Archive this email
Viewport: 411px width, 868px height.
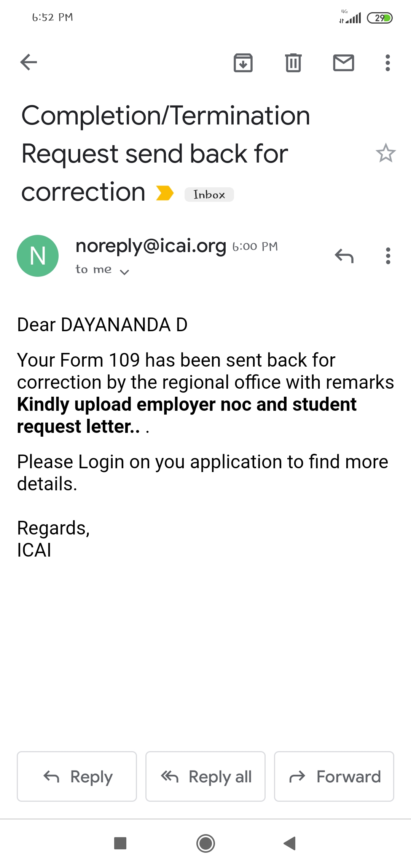pos(243,63)
